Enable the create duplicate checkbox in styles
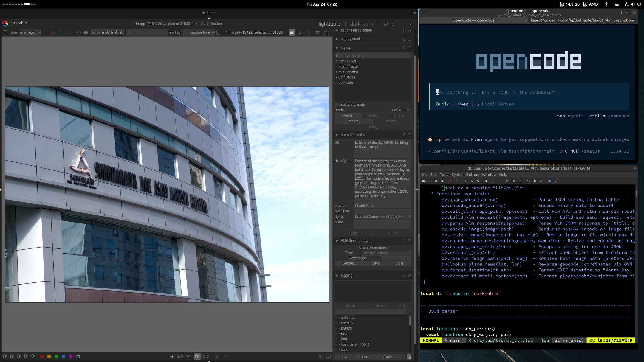Screen dimensions: 644x362 (337, 104)
